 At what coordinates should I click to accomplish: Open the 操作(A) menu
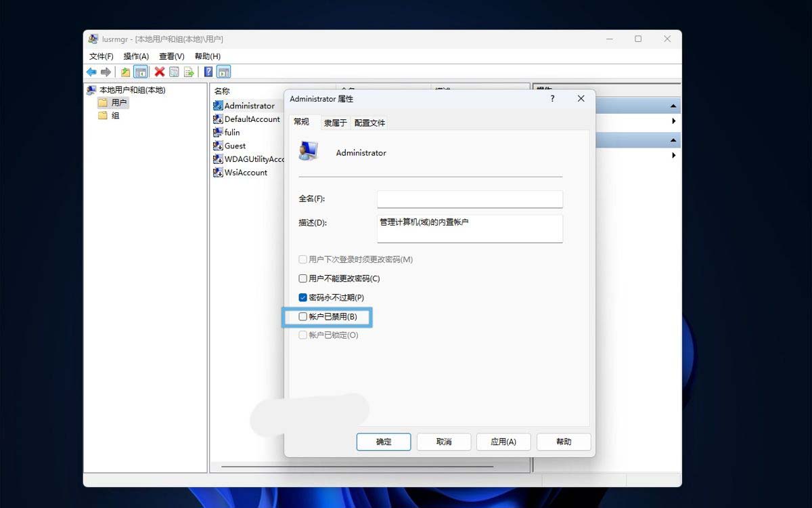click(135, 56)
